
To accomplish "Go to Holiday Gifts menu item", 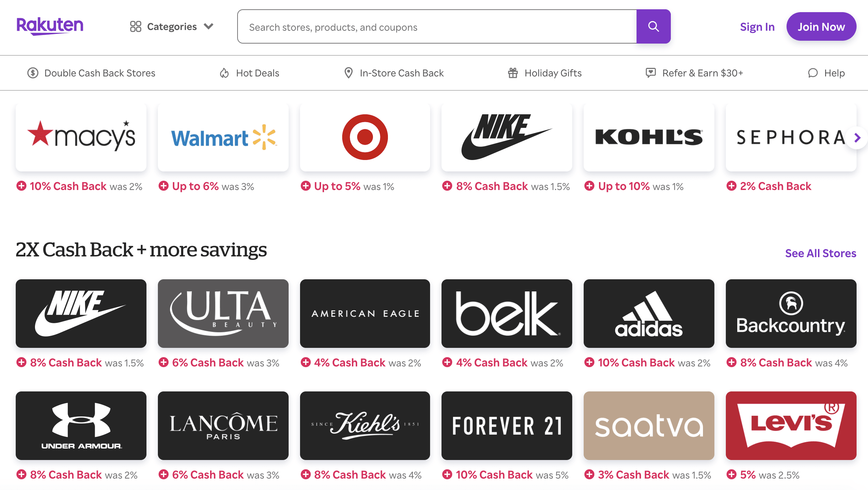I will point(553,73).
